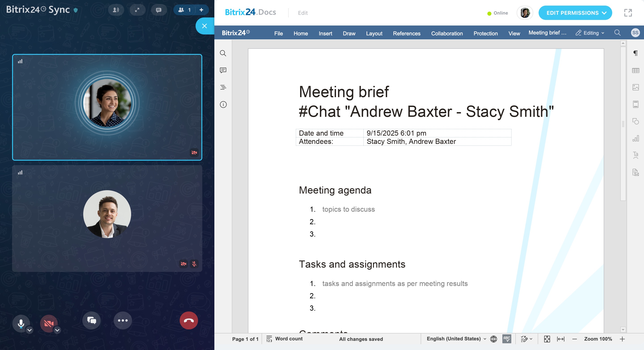Click the speaker icon in the Sync header
Viewport: 644px width, 350px height.
pyautogui.click(x=116, y=10)
